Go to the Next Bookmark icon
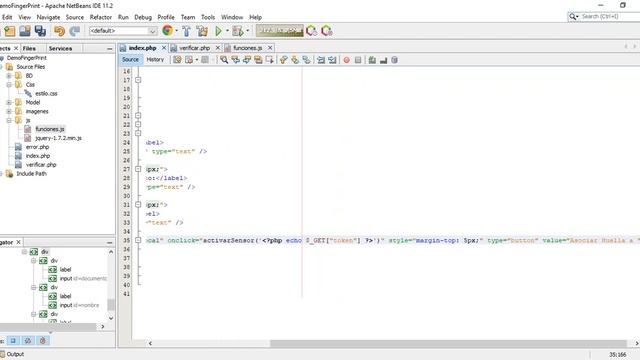This screenshot has width=640, height=360. click(x=295, y=60)
